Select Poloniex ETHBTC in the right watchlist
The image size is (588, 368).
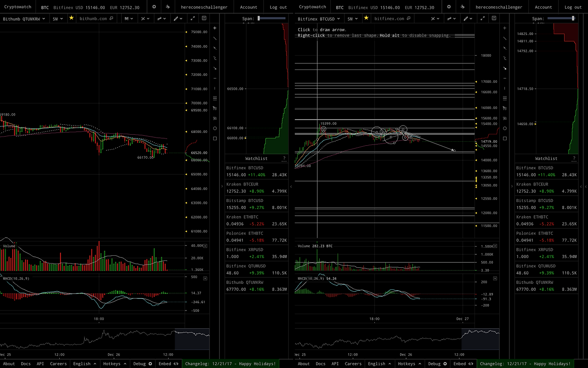coord(546,237)
